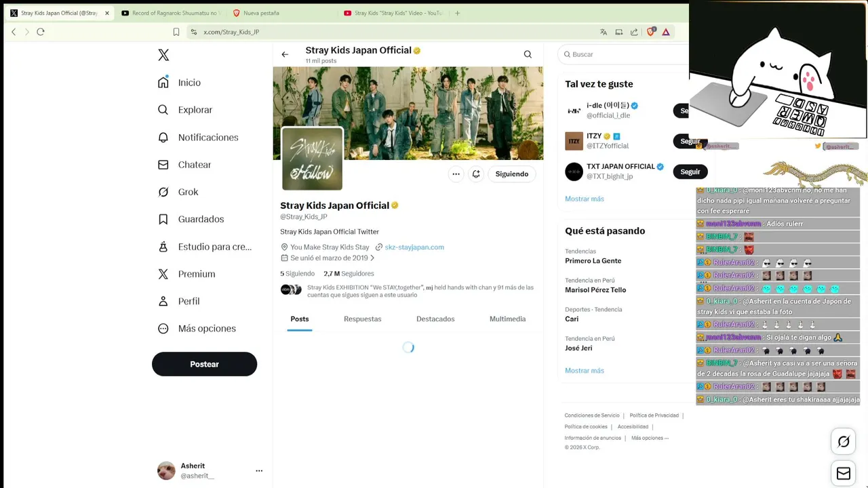Go to Perfil in the sidebar
The height and width of the screenshot is (488, 868).
179,301
